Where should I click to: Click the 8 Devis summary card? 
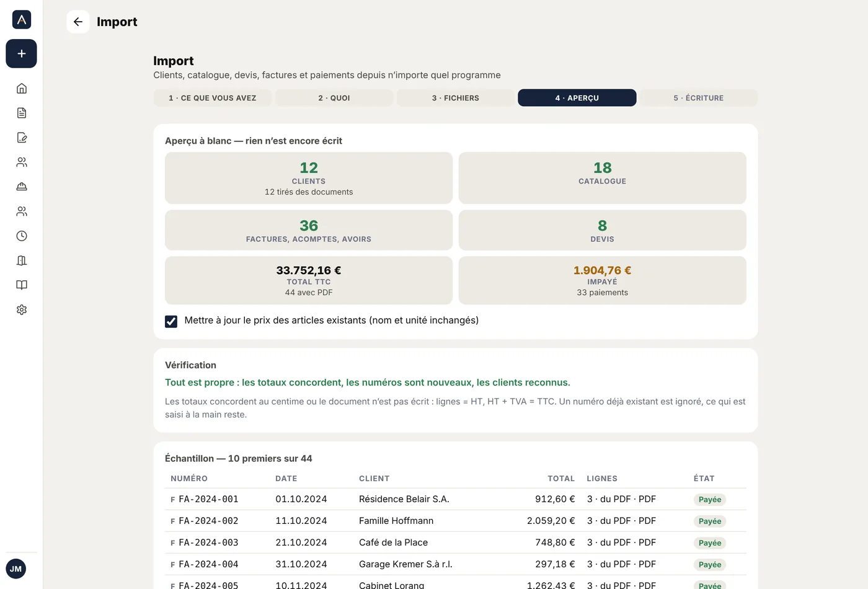603,230
